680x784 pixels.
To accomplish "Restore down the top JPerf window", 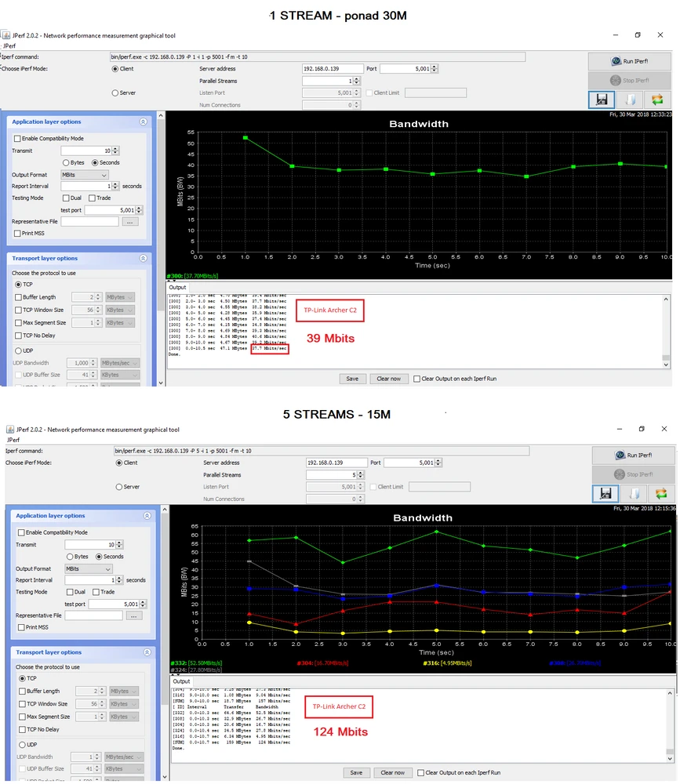I will click(x=637, y=35).
